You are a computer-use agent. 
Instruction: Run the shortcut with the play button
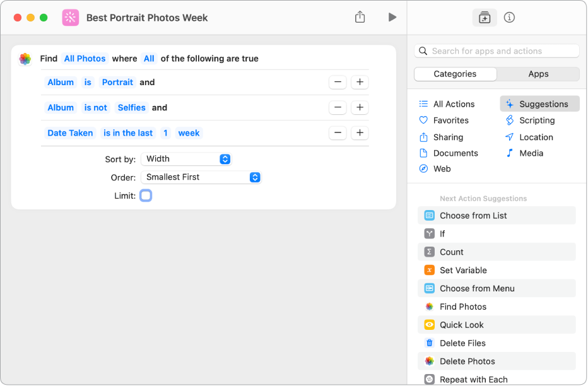click(x=392, y=17)
